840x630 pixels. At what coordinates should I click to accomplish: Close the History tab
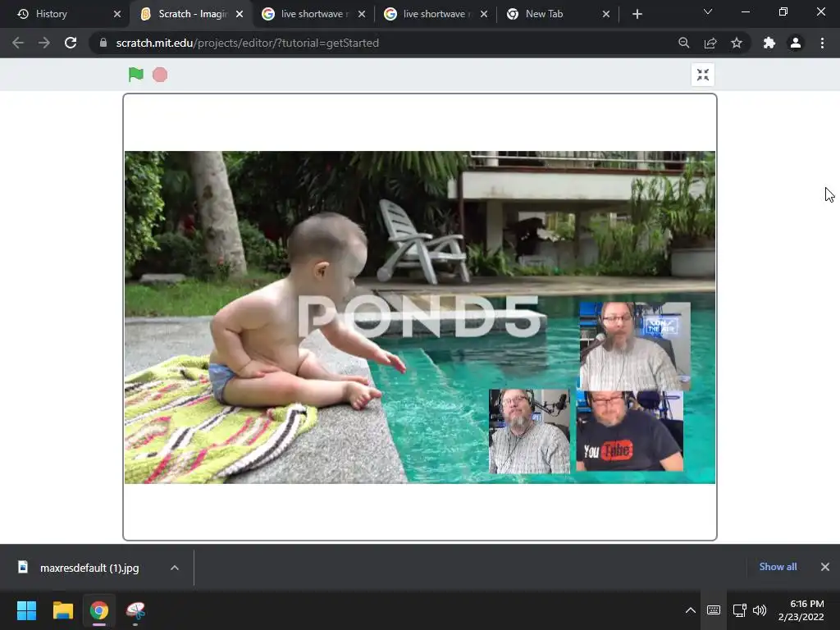click(x=117, y=14)
